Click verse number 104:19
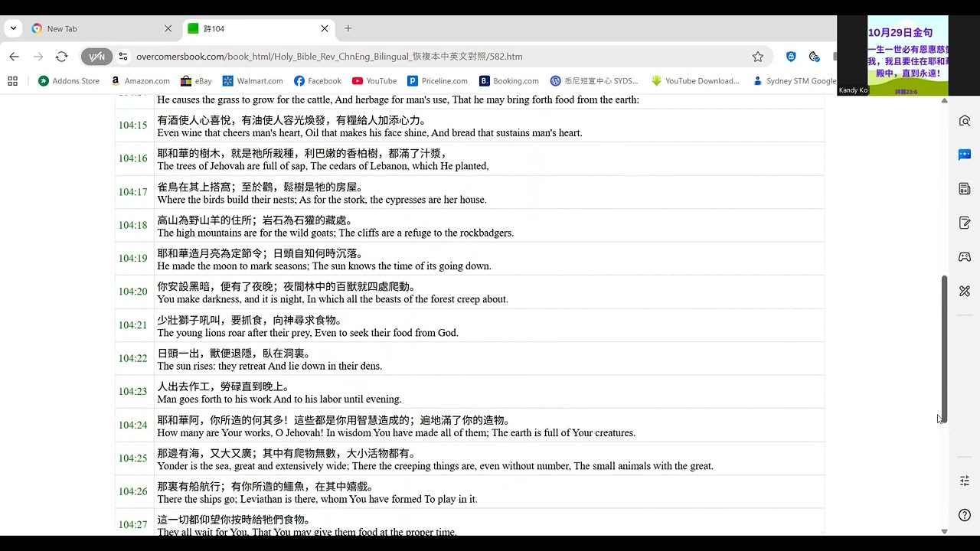980x551 pixels. click(x=132, y=259)
